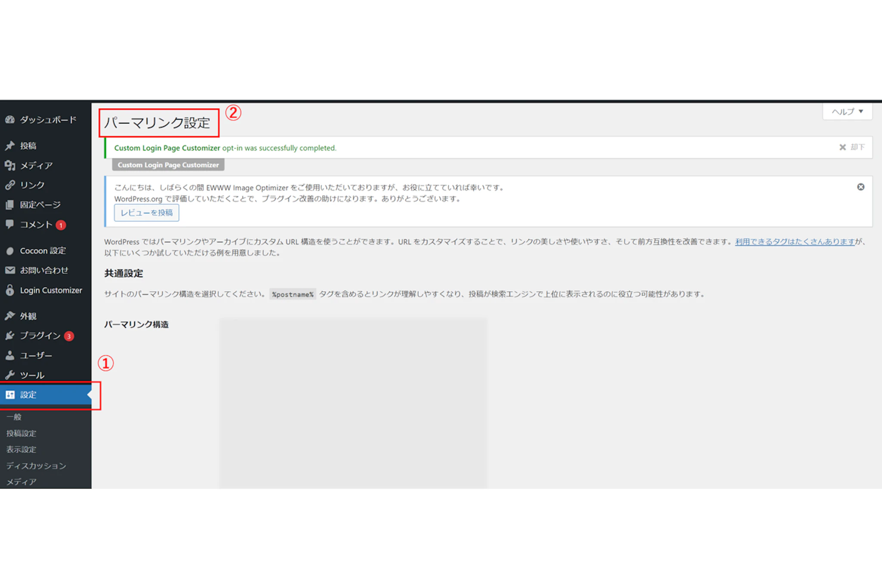
Task: Click the Appearance paintbrush icon
Action: [x=10, y=316]
